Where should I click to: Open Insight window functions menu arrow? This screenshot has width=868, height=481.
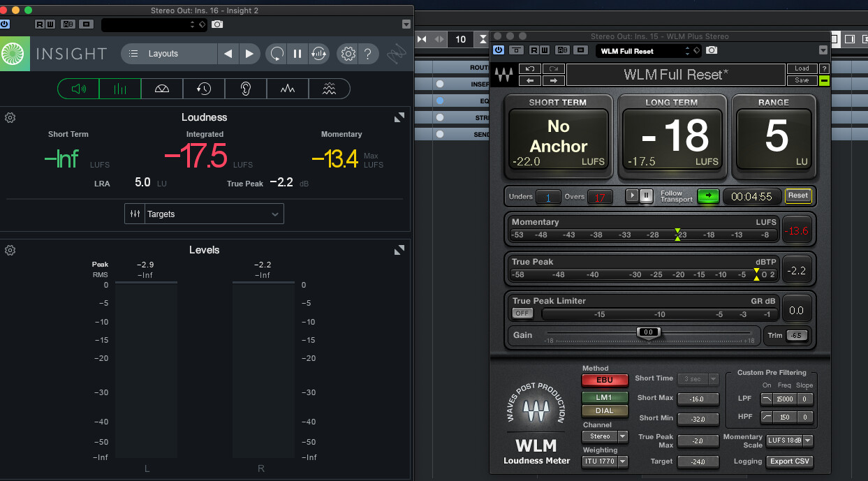(406, 24)
